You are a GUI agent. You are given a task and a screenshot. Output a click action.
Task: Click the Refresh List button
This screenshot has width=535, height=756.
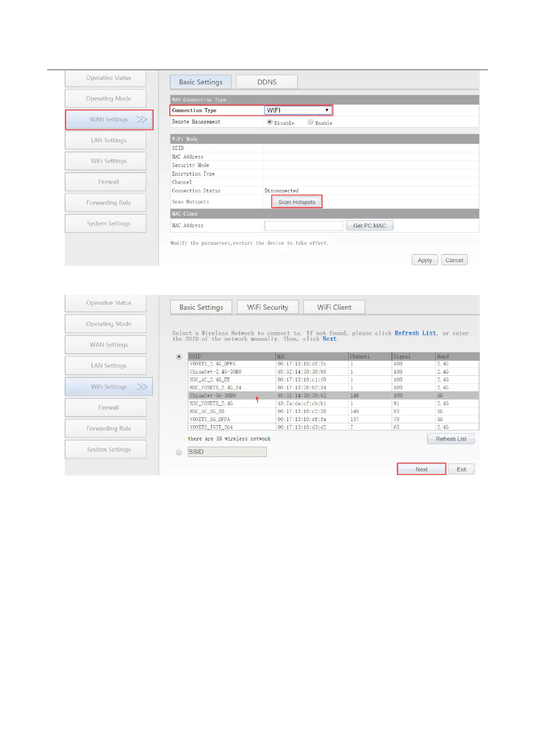(x=451, y=439)
